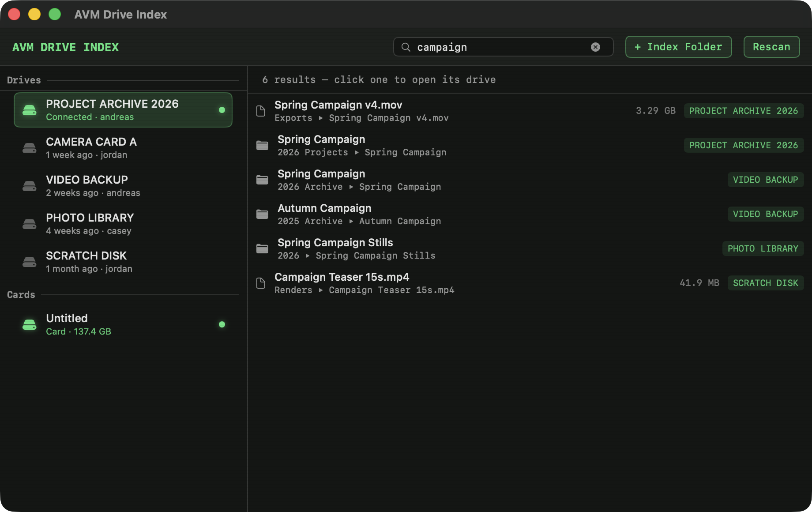The height and width of the screenshot is (512, 812).
Task: Click the Cards section header
Action: point(21,295)
